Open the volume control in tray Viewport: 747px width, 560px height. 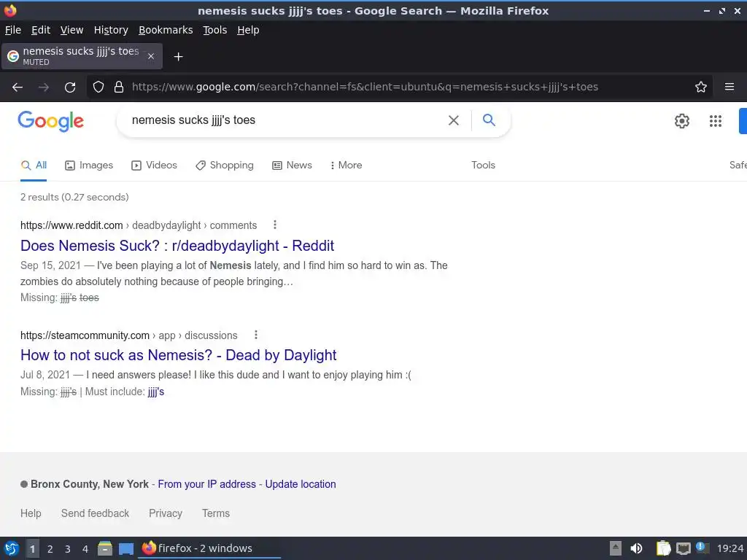[636, 548]
